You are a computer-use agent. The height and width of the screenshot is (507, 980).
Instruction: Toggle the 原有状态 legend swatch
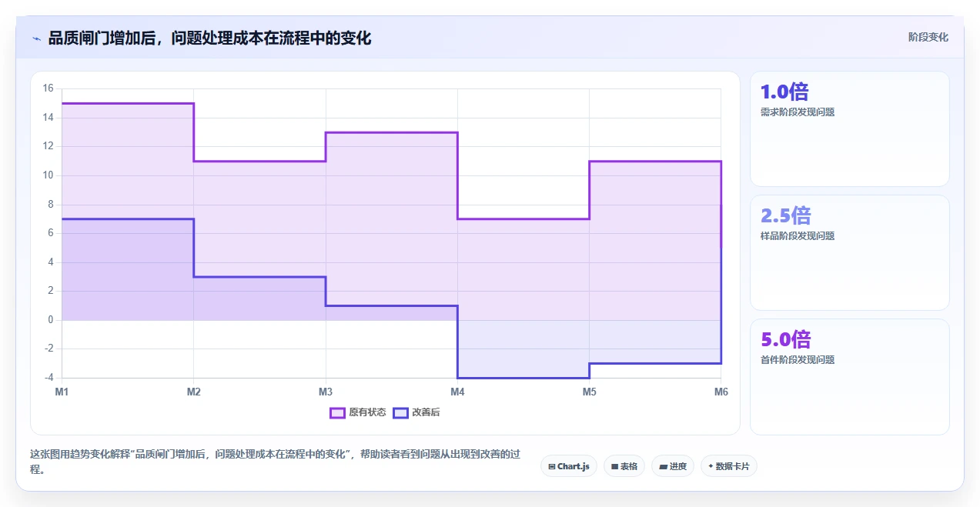[337, 412]
